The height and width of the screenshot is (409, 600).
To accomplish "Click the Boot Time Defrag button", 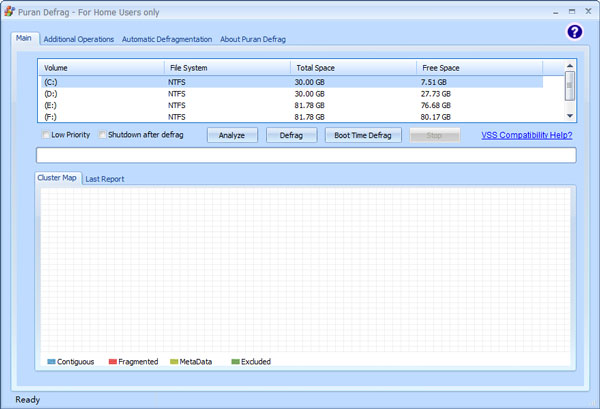I will [363, 135].
